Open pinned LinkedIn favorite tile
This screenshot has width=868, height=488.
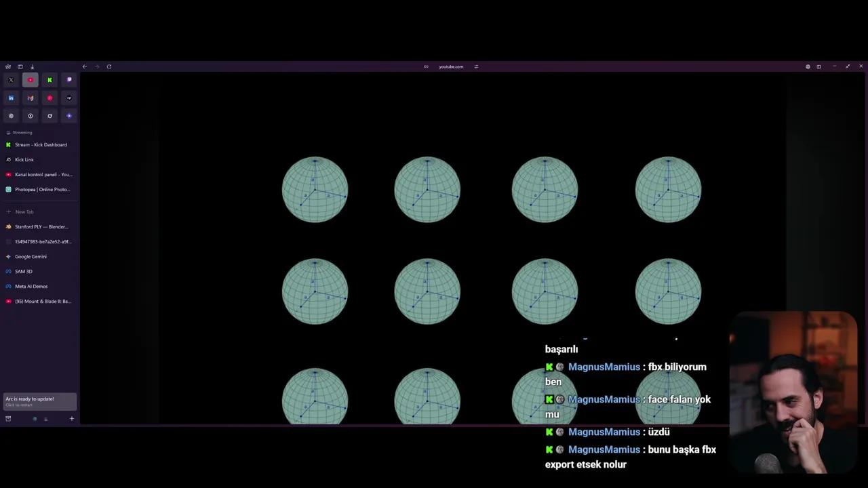click(x=11, y=98)
